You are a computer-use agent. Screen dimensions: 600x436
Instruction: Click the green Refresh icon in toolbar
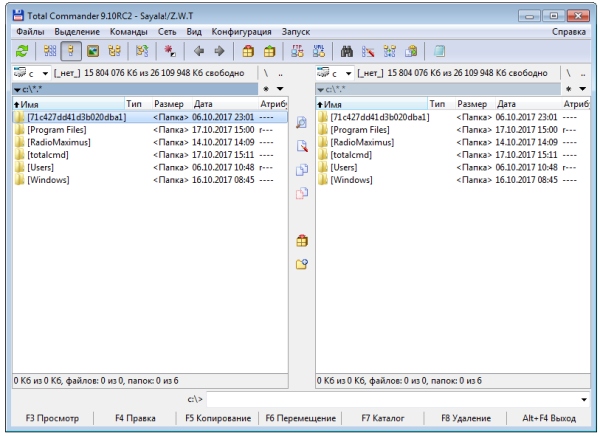point(22,51)
